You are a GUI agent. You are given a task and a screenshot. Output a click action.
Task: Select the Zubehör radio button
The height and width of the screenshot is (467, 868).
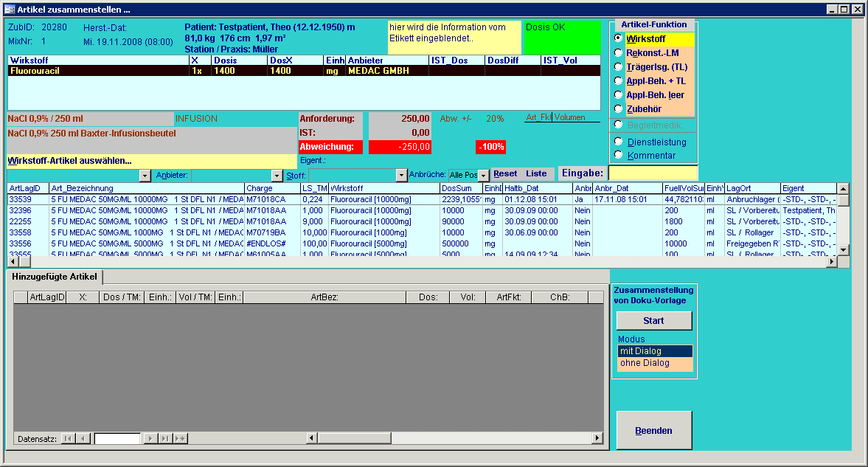tap(618, 108)
